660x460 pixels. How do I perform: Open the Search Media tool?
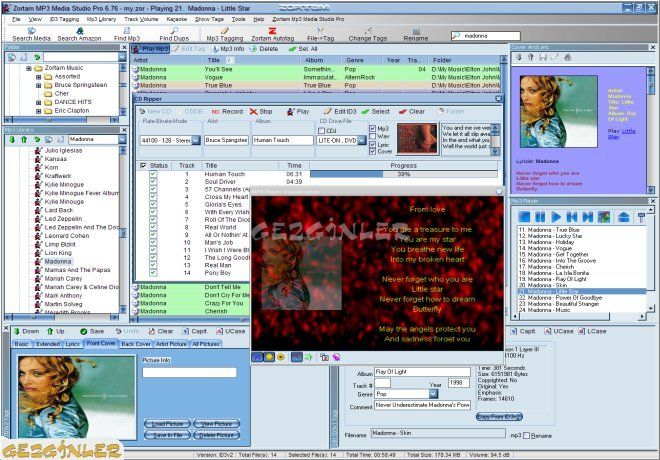coord(31,34)
